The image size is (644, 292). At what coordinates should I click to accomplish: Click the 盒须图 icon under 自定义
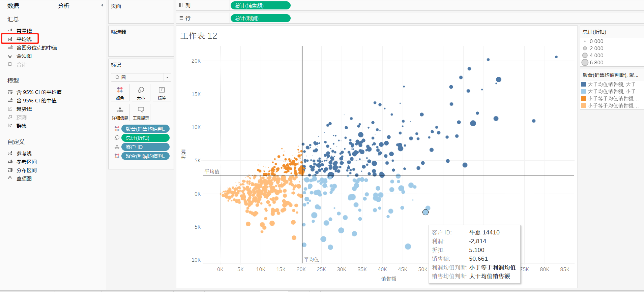10,179
